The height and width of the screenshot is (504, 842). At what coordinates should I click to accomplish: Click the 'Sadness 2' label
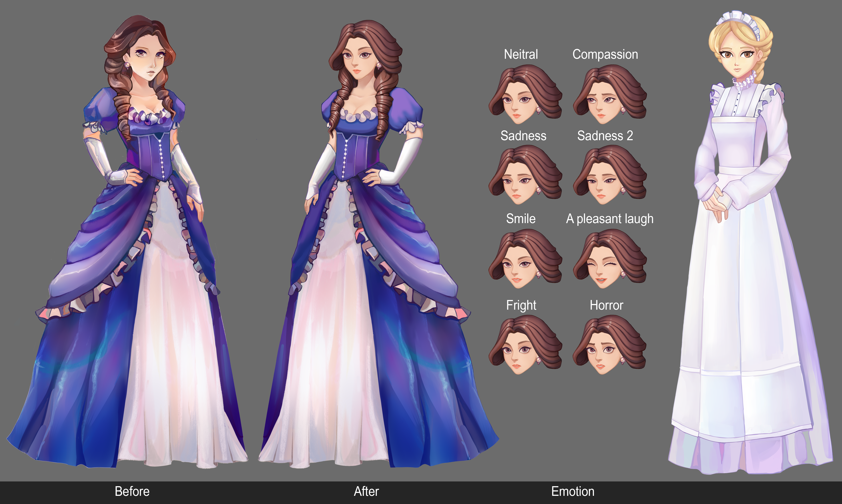click(x=605, y=135)
